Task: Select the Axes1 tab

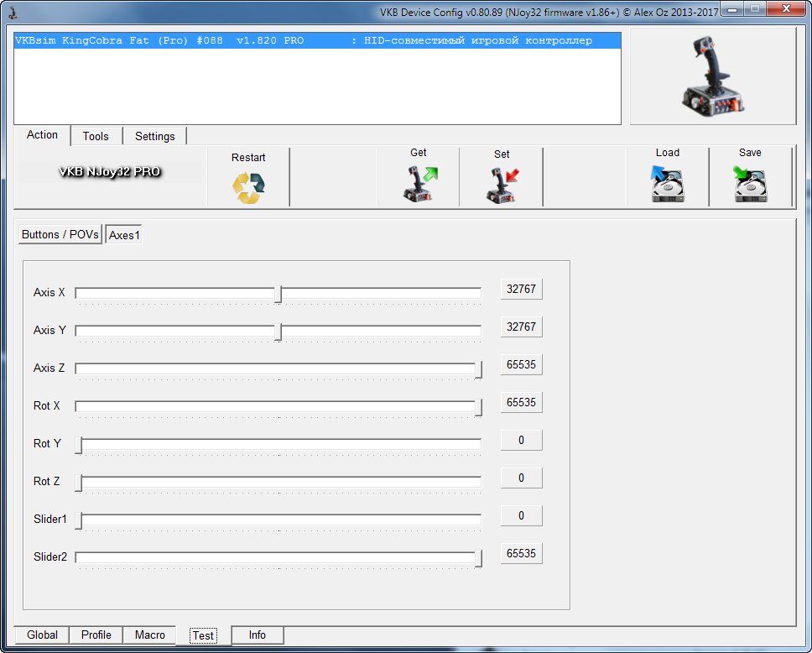Action: tap(124, 235)
